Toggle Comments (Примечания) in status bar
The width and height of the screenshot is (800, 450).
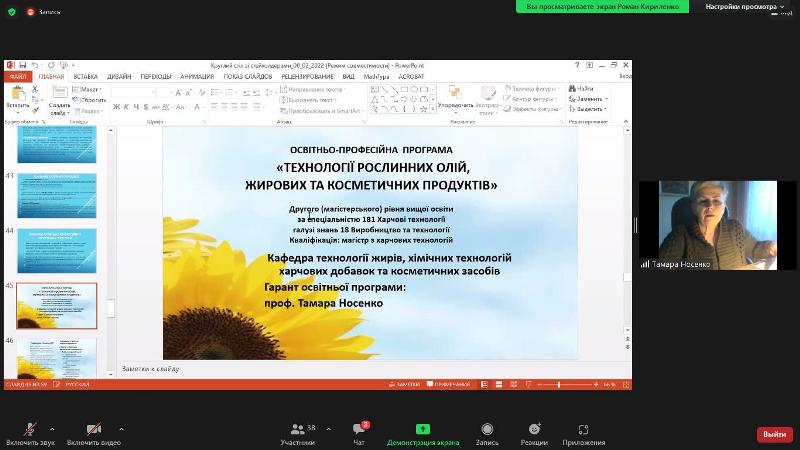click(x=448, y=384)
